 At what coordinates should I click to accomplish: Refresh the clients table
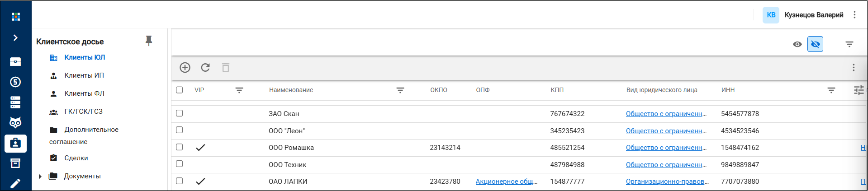(x=205, y=68)
